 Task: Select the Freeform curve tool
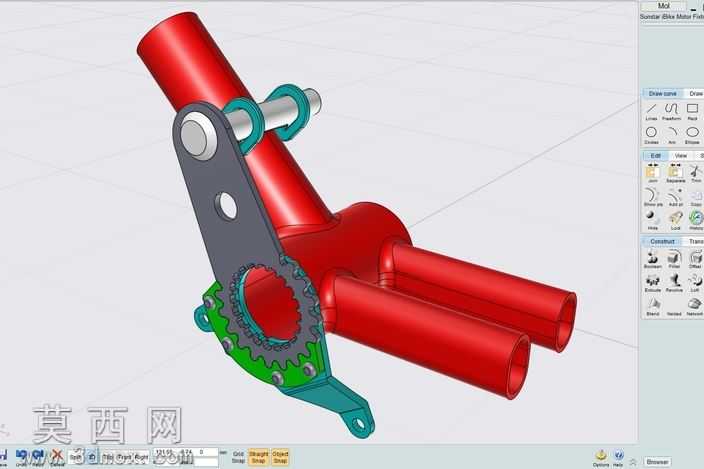click(671, 112)
